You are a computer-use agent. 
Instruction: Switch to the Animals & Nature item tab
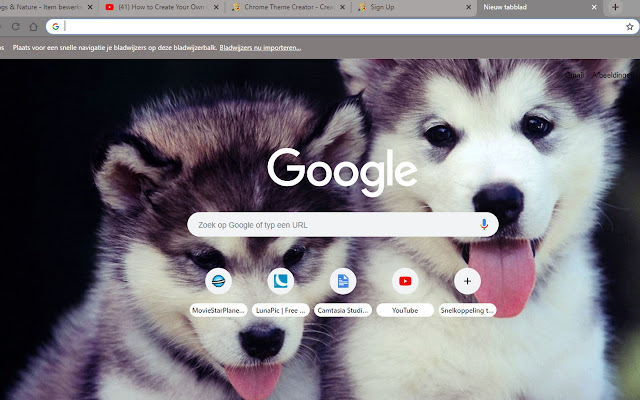pyautogui.click(x=44, y=7)
